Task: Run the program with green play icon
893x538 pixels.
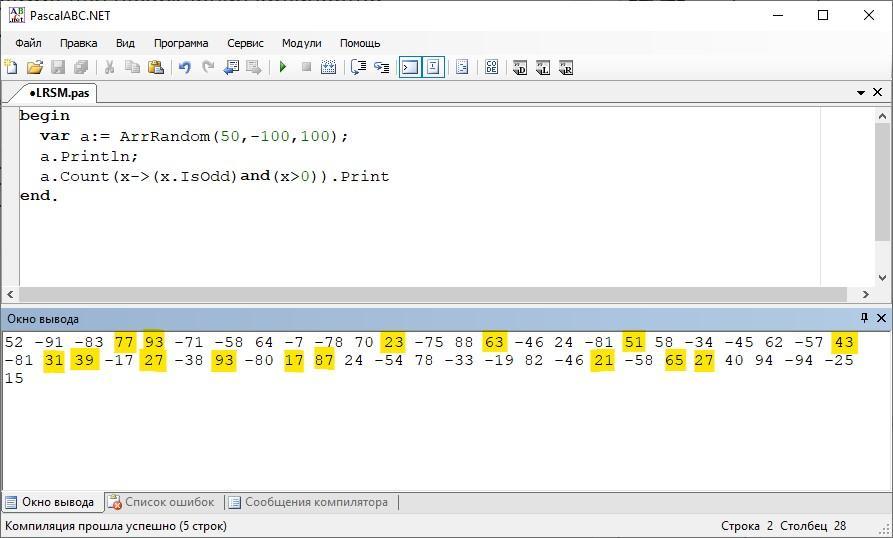Action: [x=283, y=67]
